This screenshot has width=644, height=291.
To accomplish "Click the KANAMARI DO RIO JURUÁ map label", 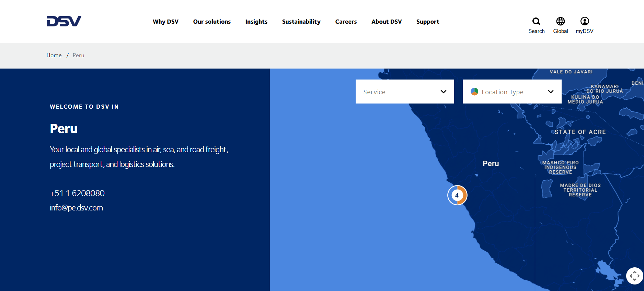I will (605, 89).
